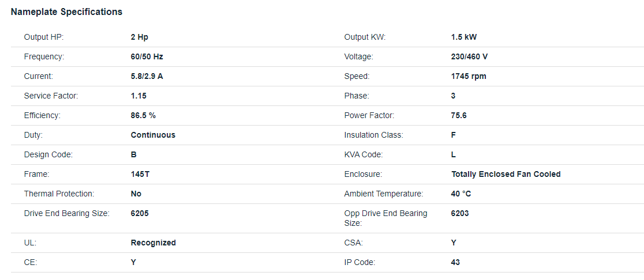Select Totally Enclosed Fan Cooled enclosure text

[x=506, y=174]
